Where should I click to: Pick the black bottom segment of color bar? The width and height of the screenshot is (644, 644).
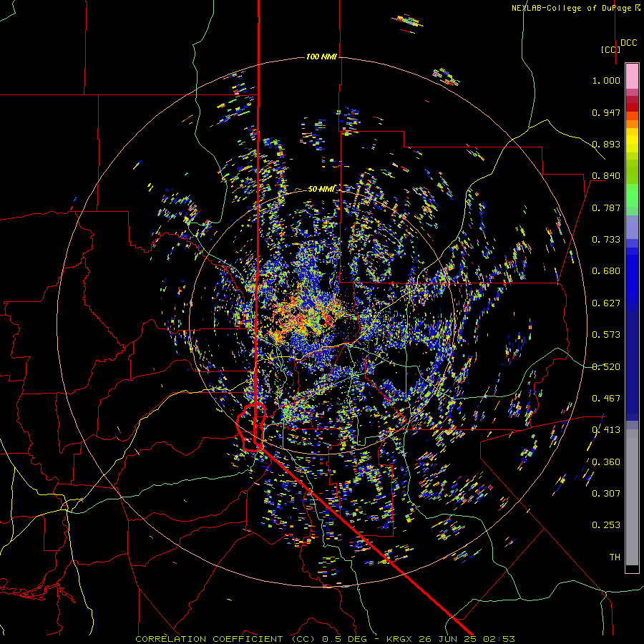click(x=632, y=569)
